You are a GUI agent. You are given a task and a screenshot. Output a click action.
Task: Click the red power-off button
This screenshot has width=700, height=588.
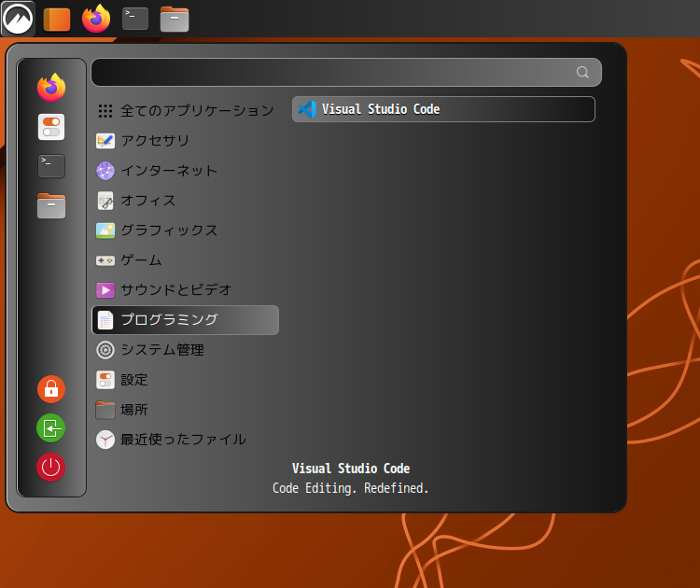coord(51,468)
